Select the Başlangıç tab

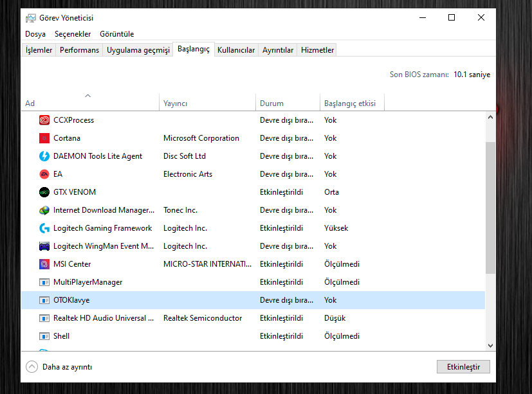coord(194,49)
